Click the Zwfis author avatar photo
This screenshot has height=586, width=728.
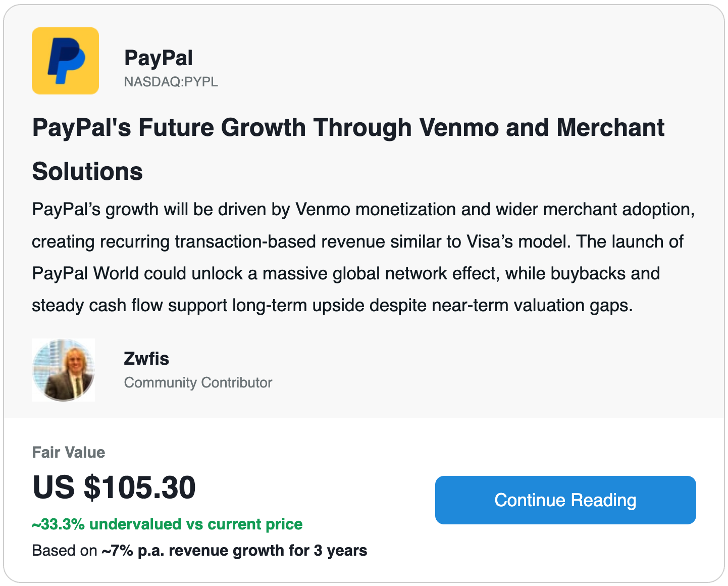point(63,370)
